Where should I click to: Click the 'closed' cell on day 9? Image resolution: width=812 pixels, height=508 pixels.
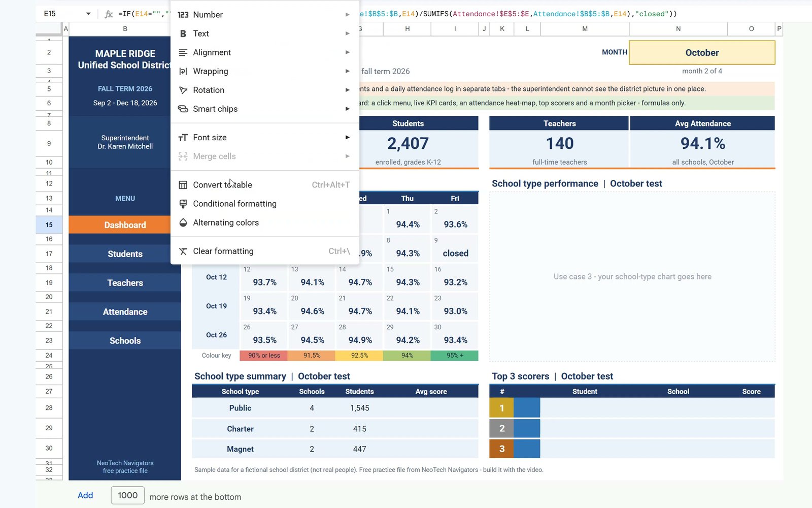click(x=455, y=253)
